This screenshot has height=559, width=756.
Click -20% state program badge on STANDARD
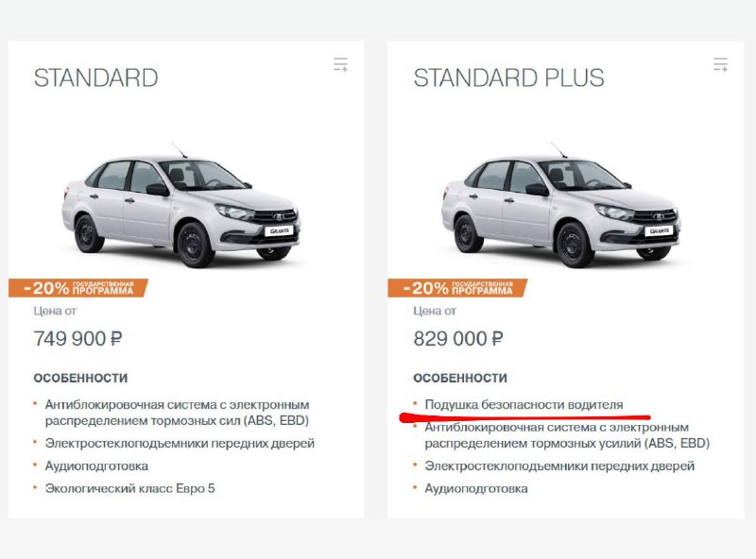coord(78,288)
